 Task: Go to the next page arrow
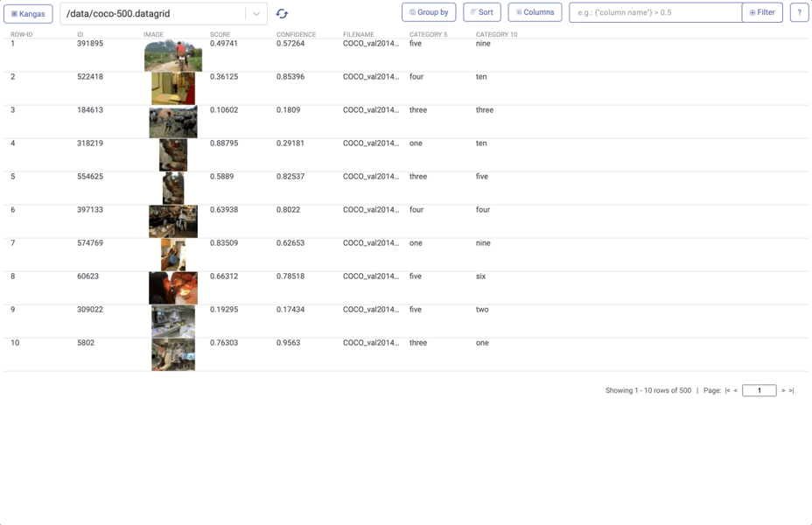(x=783, y=391)
